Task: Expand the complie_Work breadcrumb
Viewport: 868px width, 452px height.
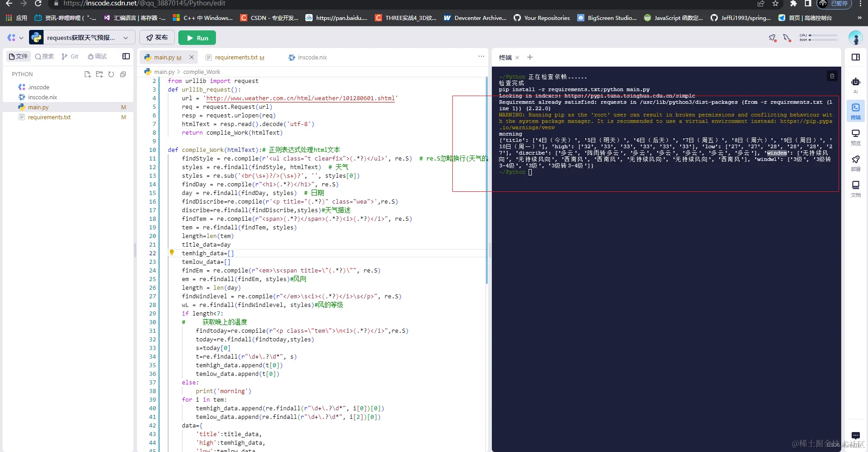Action: tap(202, 72)
